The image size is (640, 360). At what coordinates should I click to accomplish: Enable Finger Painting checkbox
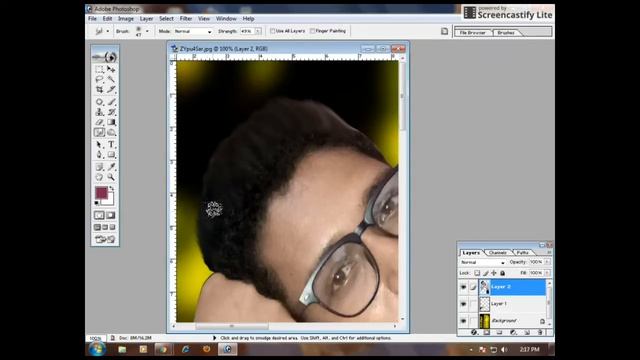[x=312, y=31]
